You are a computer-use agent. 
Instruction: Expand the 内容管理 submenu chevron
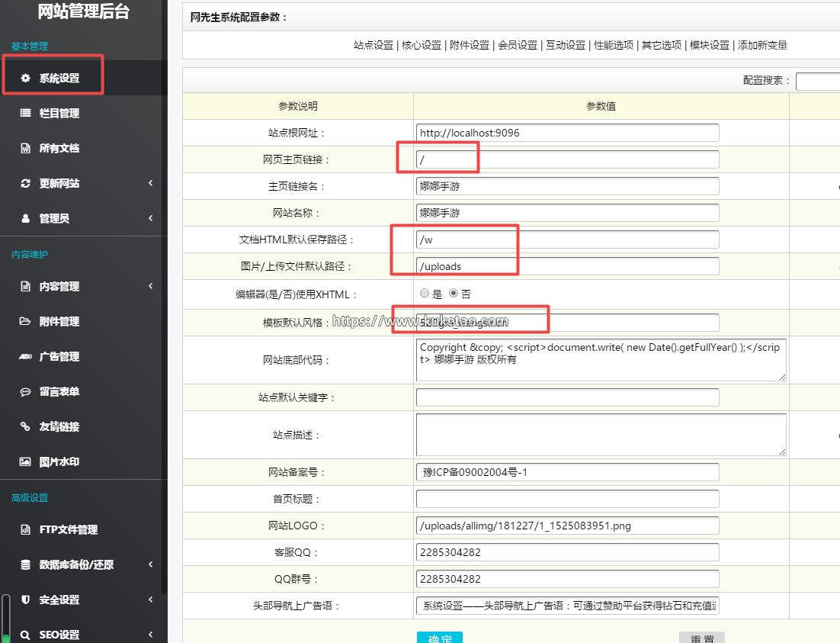point(150,286)
